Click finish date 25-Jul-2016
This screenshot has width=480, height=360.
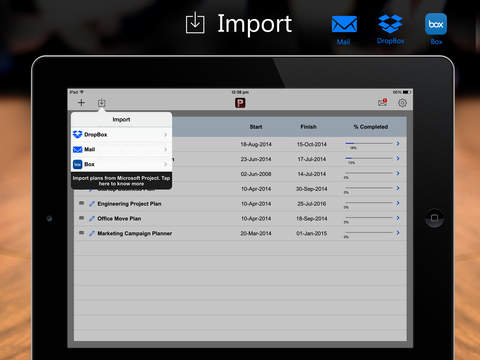pos(312,204)
